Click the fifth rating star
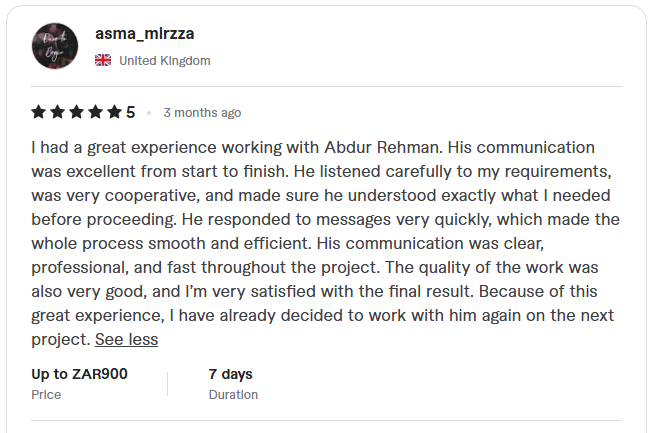Screen dimensions: 656x433 click(x=114, y=112)
